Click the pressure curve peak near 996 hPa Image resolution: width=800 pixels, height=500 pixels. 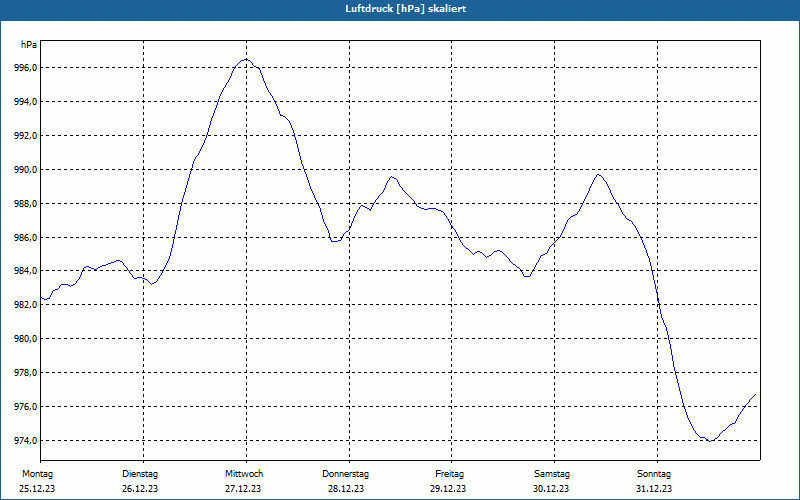(246, 59)
